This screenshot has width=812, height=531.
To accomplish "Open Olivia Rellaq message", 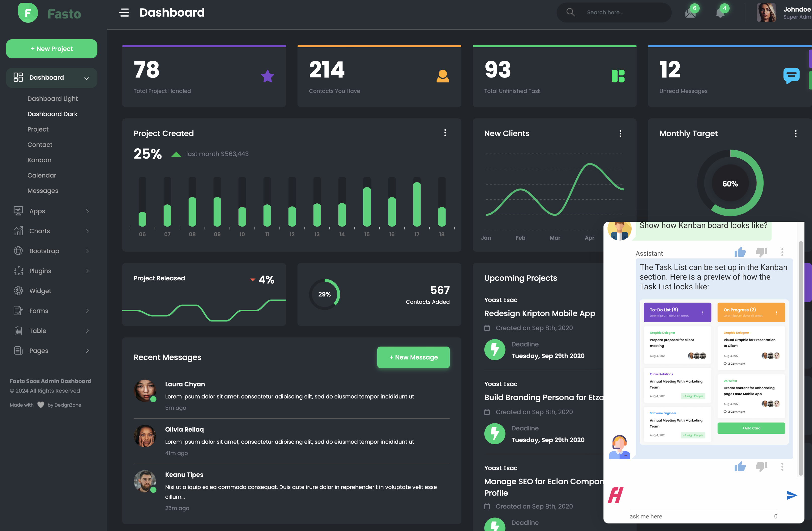I will (x=292, y=441).
